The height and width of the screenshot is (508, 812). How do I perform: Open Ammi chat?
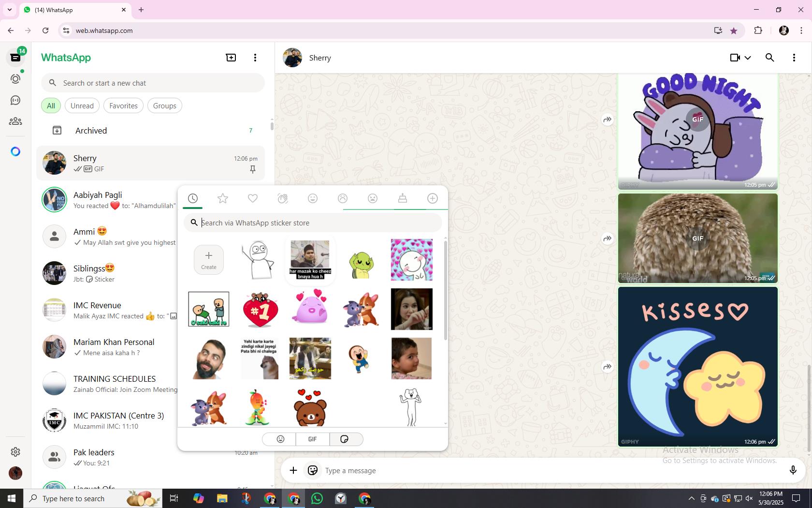(x=107, y=237)
